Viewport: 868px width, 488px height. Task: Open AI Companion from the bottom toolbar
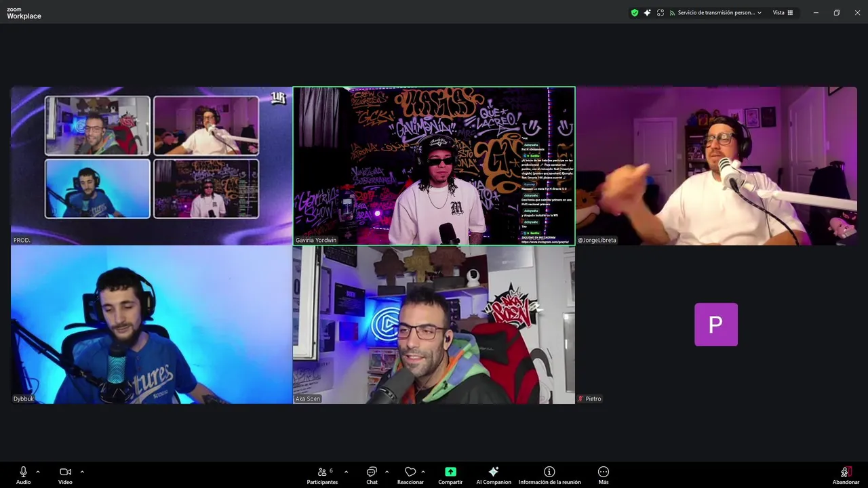point(494,475)
